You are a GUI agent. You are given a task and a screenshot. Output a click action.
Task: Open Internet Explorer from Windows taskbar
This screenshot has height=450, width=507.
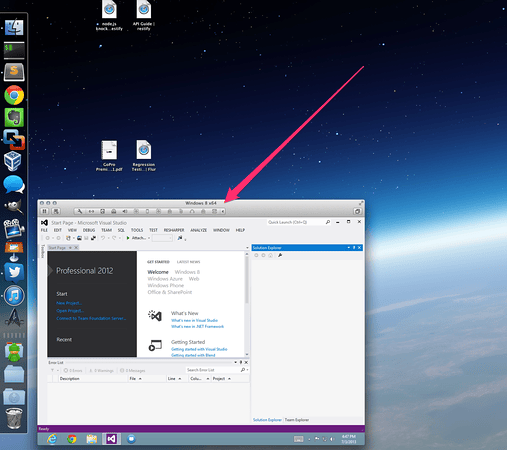[52, 439]
